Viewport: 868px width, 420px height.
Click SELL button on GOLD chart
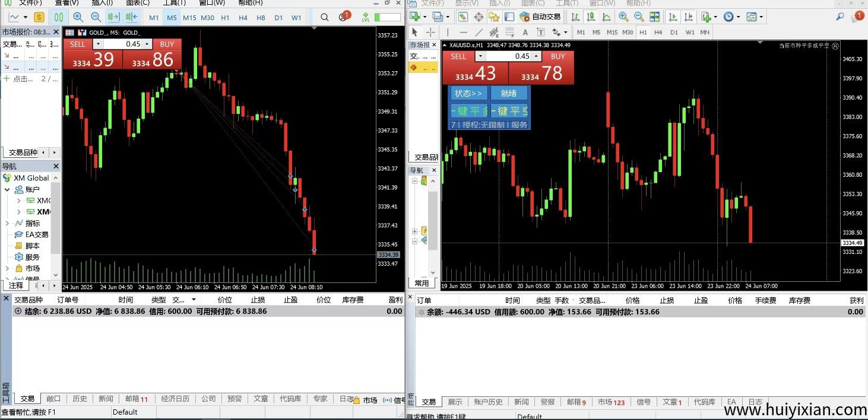[78, 44]
